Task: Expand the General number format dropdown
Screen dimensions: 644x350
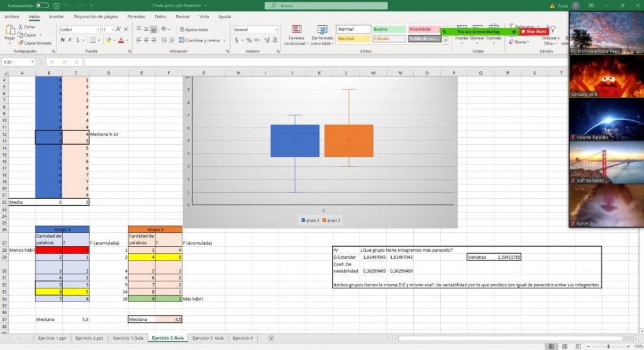Action: tap(275, 30)
